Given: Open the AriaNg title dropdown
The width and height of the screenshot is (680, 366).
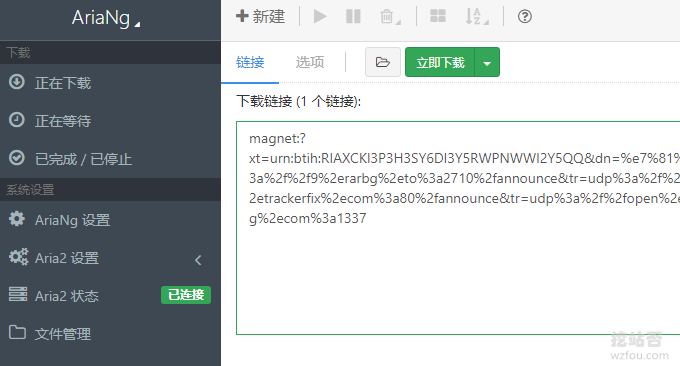Looking at the screenshot, I should click(x=106, y=19).
